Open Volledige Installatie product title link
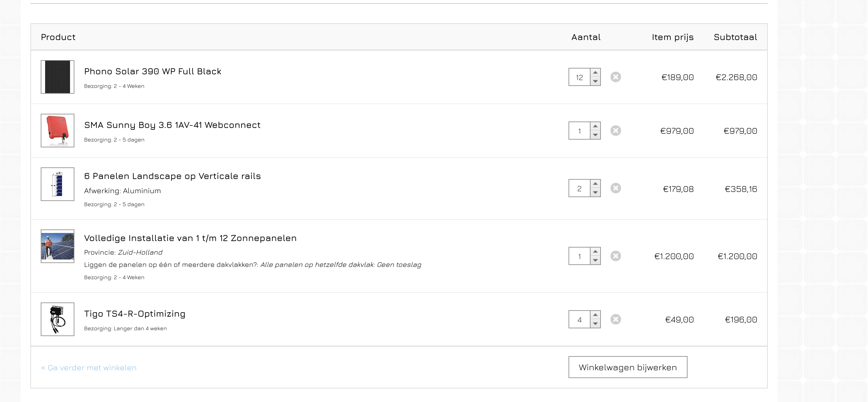Viewport: 868px width, 402px height. (190, 238)
